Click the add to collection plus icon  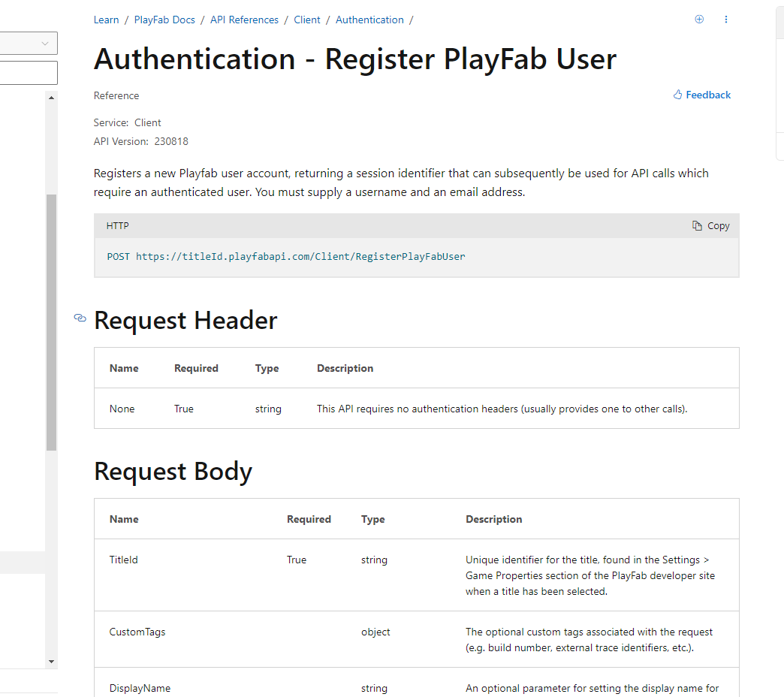pyautogui.click(x=699, y=20)
